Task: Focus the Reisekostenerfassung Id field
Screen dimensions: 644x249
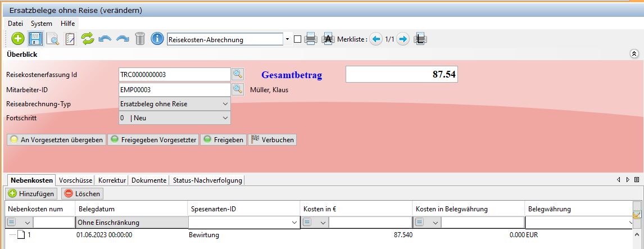Action: pyautogui.click(x=175, y=74)
